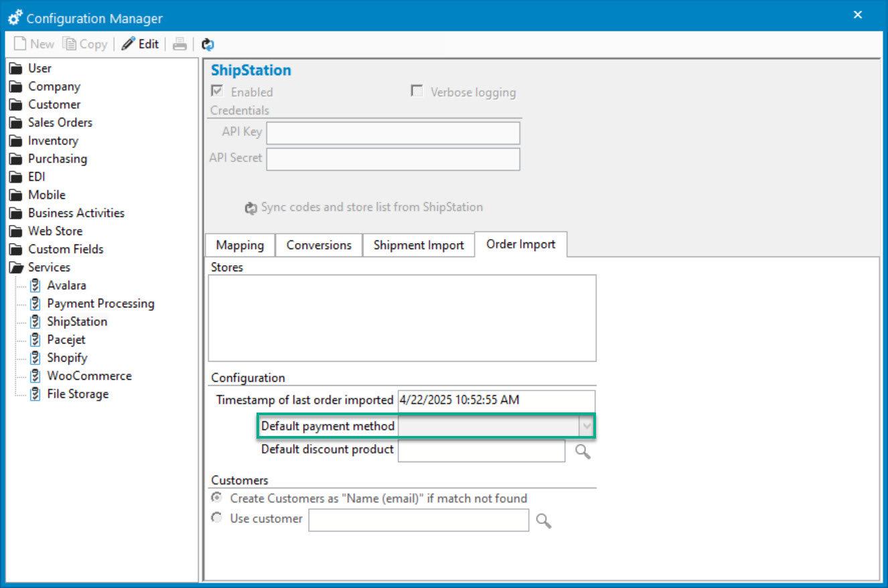Screen dimensions: 888x588
Task: Close the Configuration Manager window
Action: click(858, 15)
